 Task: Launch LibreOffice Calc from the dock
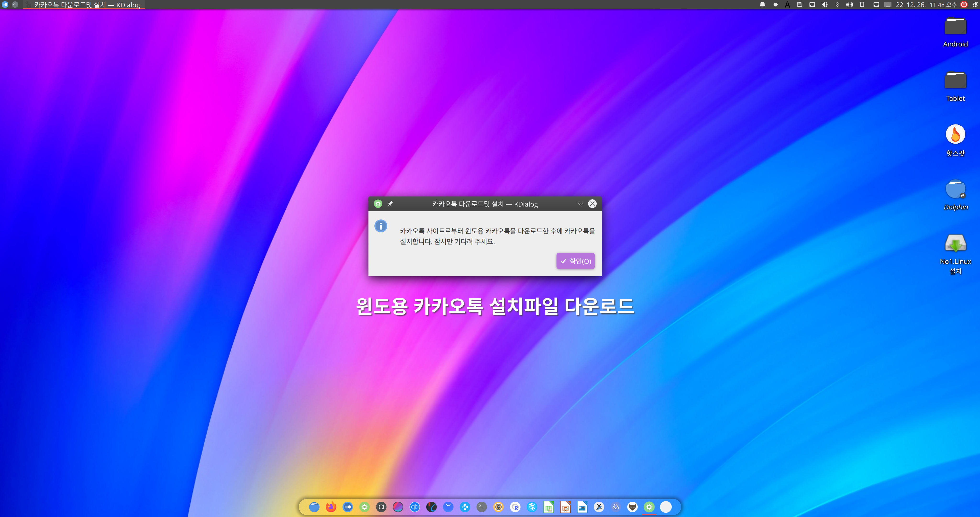[x=549, y=507]
